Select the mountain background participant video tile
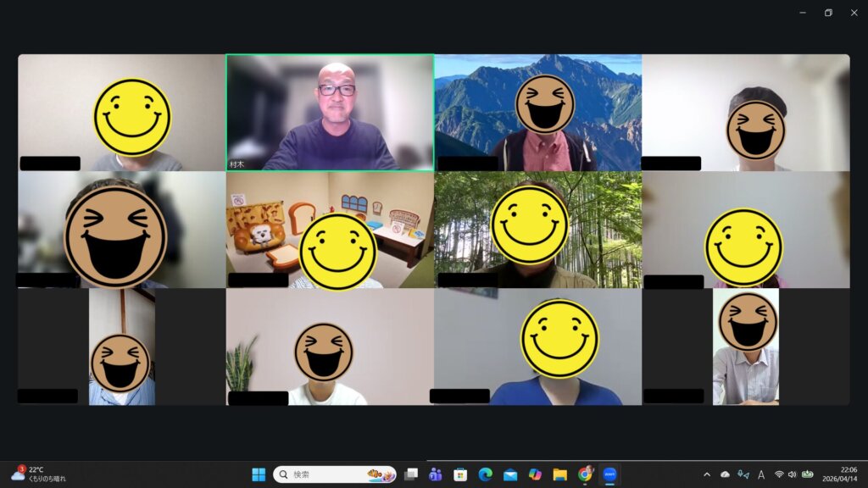Image resolution: width=868 pixels, height=488 pixels. (x=537, y=113)
